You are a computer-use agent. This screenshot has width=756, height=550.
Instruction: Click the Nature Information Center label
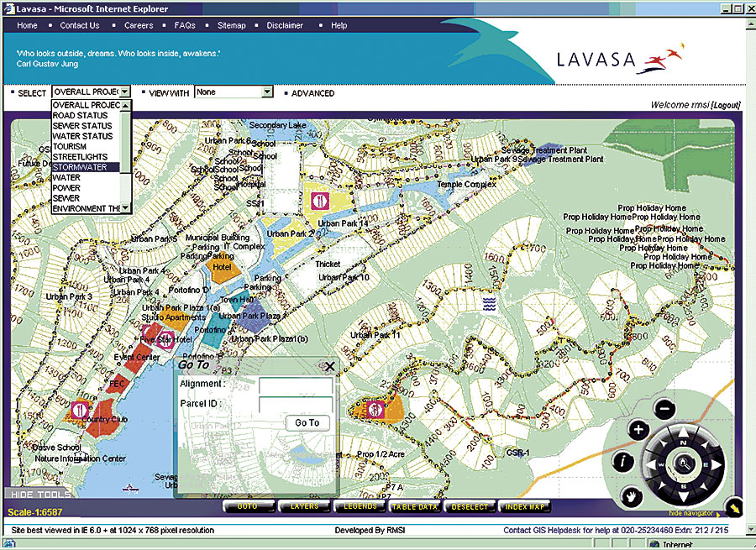point(80,458)
